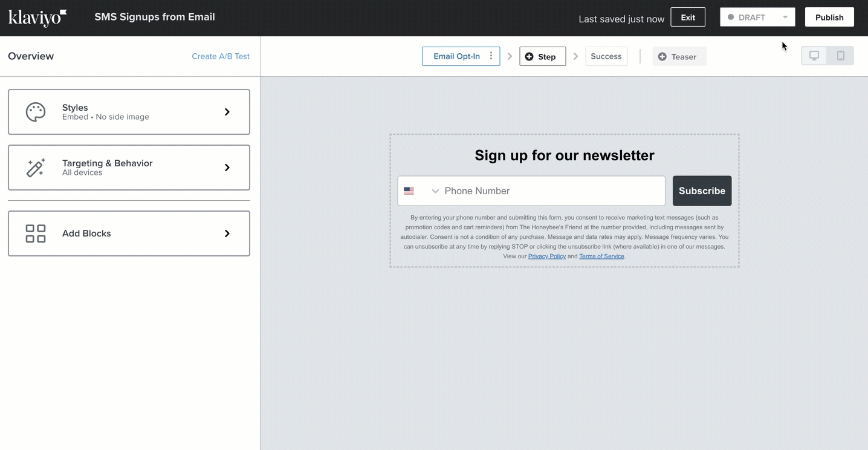Click the US flag icon in the phone field

tap(409, 191)
